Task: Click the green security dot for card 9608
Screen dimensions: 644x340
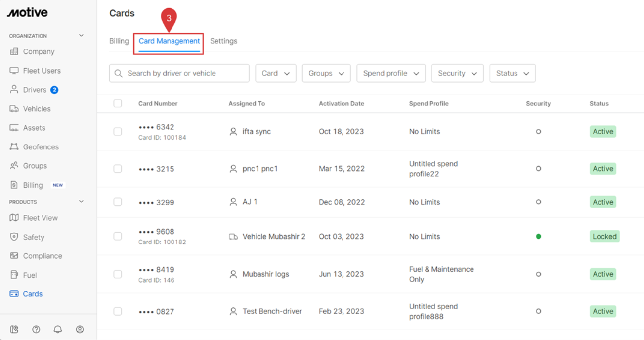Action: click(538, 237)
